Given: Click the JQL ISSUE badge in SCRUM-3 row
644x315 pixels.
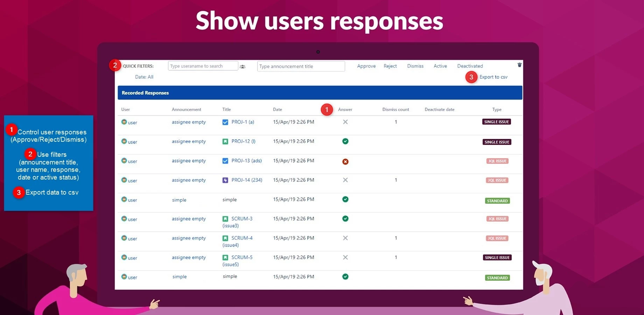Looking at the screenshot, I should tap(497, 219).
